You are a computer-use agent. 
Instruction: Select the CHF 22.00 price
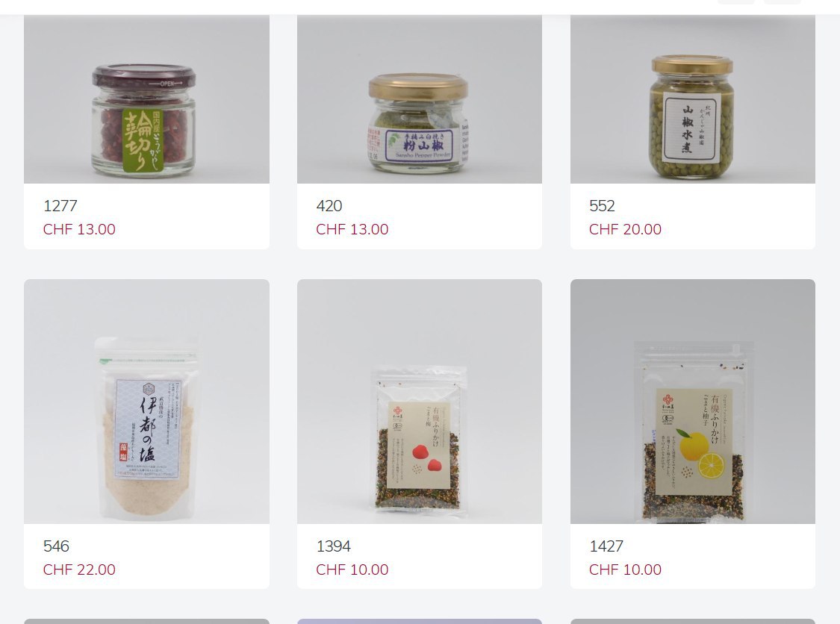(x=79, y=570)
